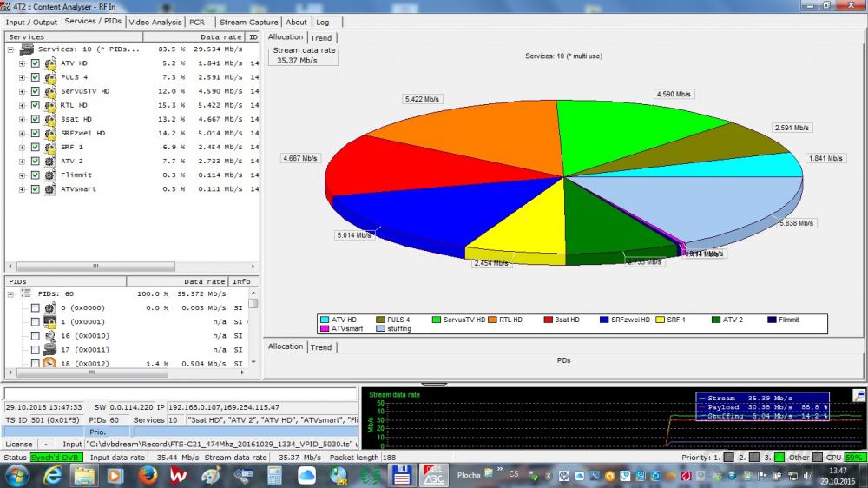The height and width of the screenshot is (488, 868).
Task: Click the PIDs root list icon
Action: (26, 293)
